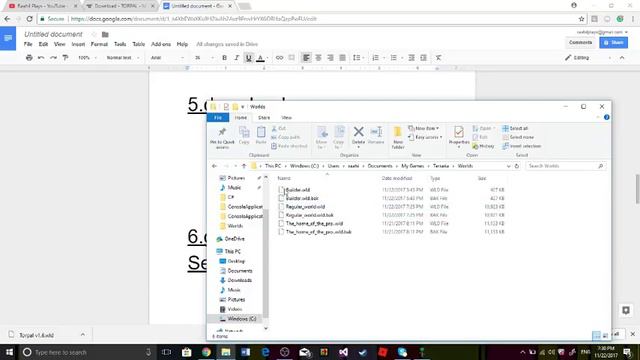This screenshot has width=640, height=360.
Task: Open Microsoft Edge from taskbar
Action: point(265,352)
